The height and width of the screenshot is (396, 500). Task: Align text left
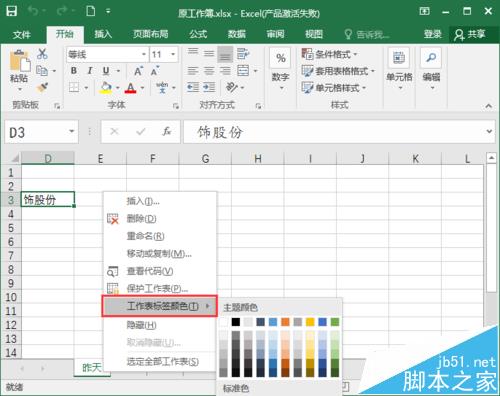(x=193, y=71)
